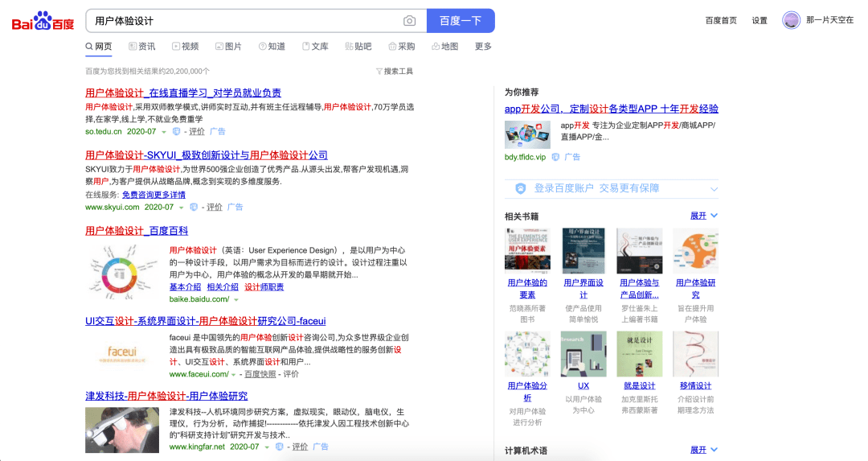Select the 网页 web tab
Viewport: 868px width, 461px height.
(x=99, y=47)
